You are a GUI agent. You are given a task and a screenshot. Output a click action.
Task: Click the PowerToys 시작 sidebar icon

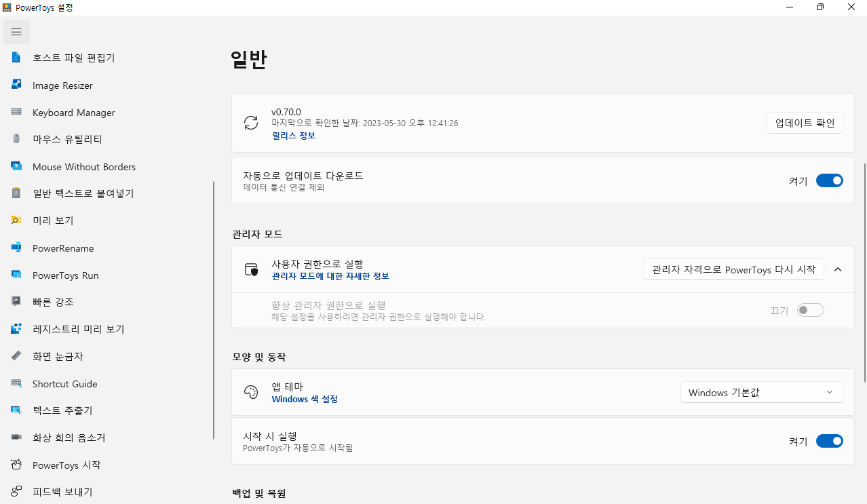pyautogui.click(x=16, y=465)
